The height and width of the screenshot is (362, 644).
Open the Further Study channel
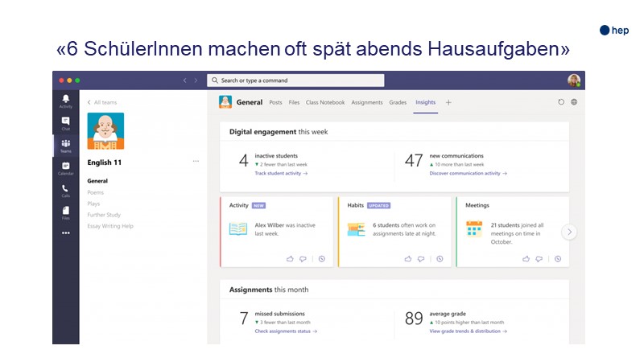point(104,215)
